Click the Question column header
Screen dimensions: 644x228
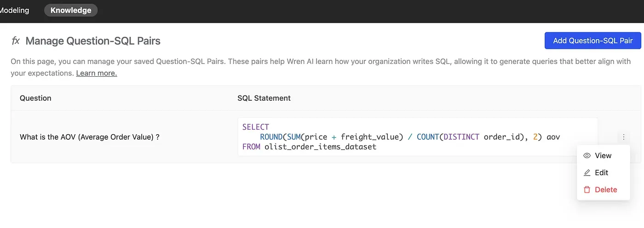35,98
